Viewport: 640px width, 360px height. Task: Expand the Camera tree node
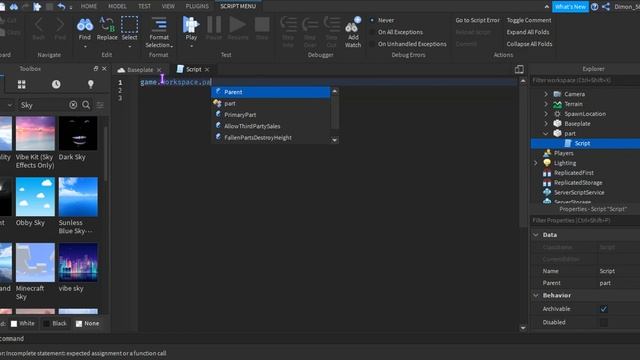(546, 94)
